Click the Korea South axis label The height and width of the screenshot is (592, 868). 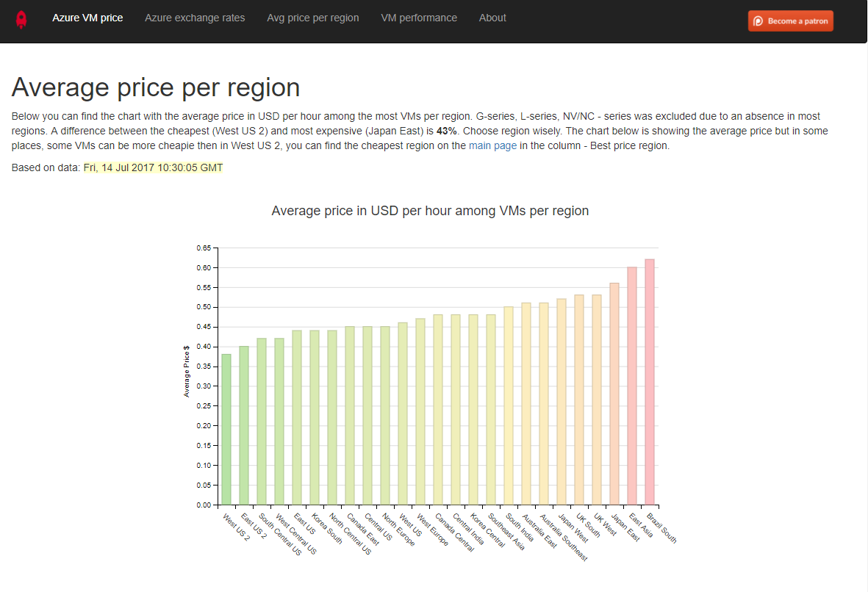[327, 528]
